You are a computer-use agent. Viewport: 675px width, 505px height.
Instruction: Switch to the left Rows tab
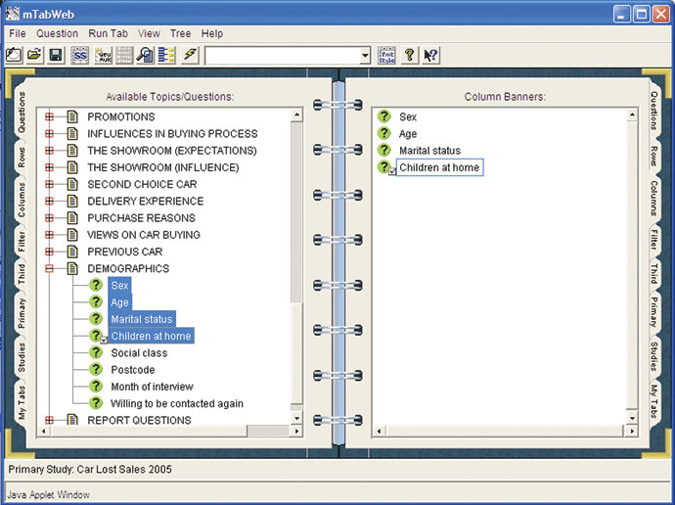click(x=21, y=158)
